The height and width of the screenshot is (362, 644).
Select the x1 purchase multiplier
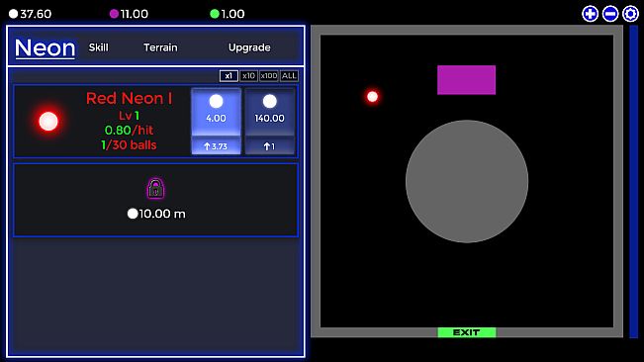tap(229, 76)
